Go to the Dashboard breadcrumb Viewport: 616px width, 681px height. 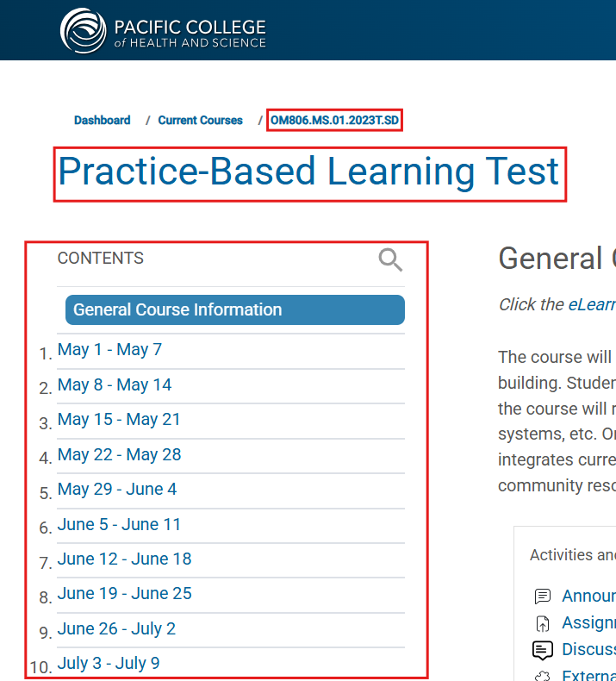[102, 121]
